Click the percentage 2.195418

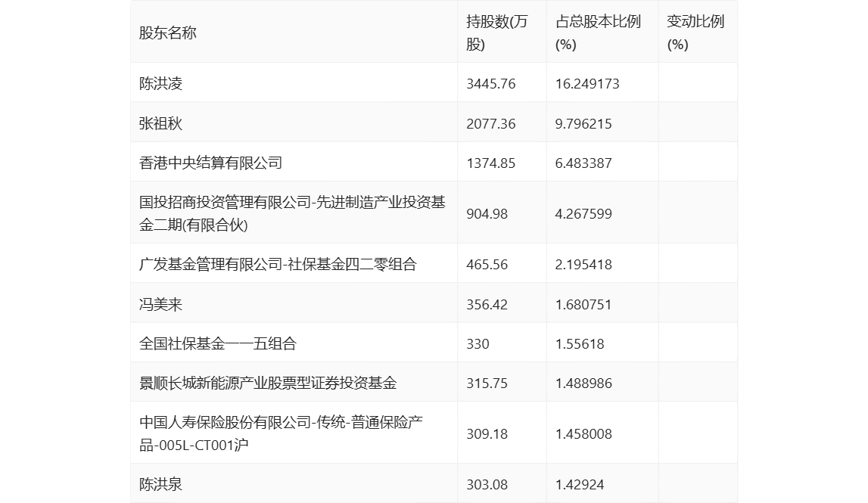click(583, 264)
